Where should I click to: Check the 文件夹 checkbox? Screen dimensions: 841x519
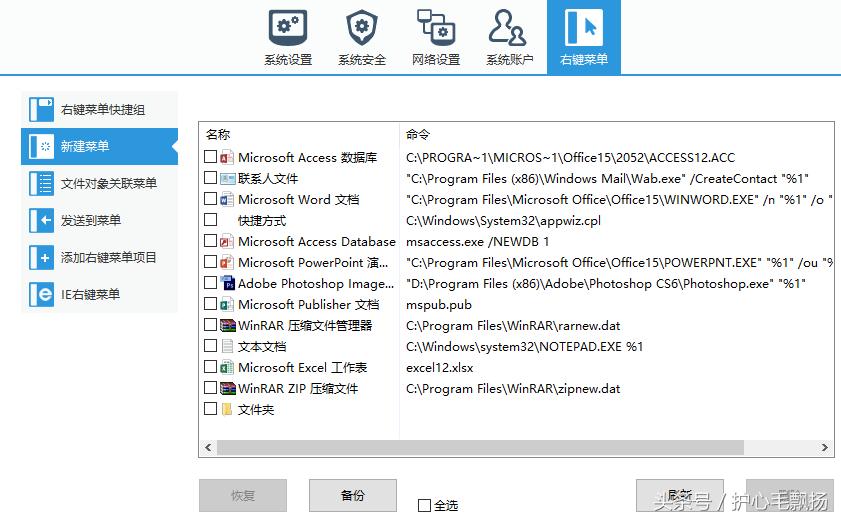click(211, 409)
